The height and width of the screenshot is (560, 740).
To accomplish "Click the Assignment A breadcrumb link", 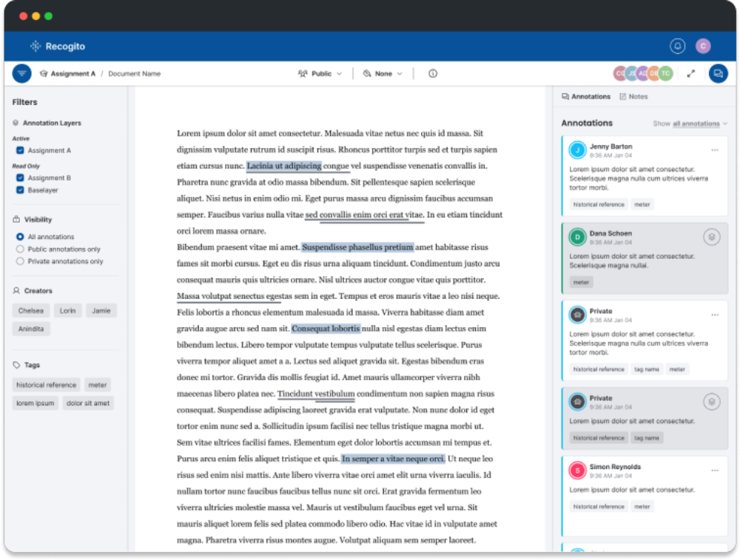I will pos(72,74).
